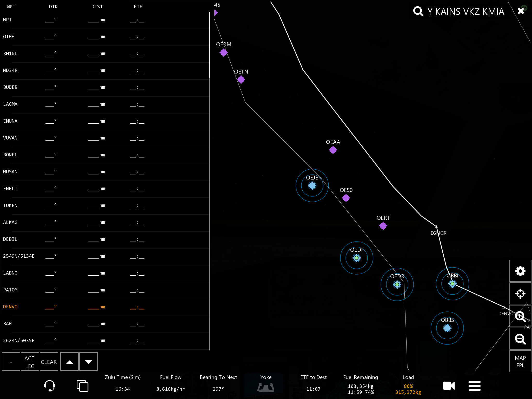Zoom in on the map
532x399 pixels.
point(520,316)
